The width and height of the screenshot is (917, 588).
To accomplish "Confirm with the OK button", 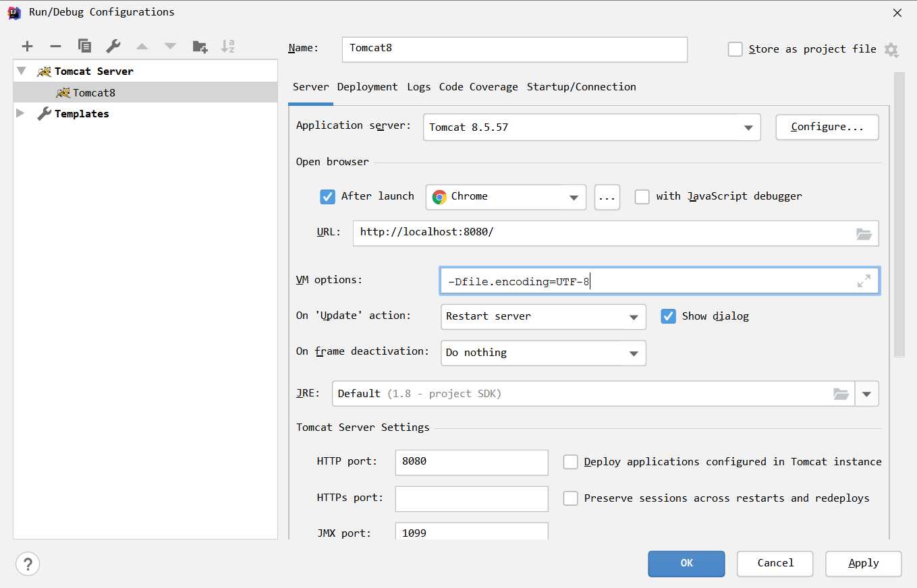I will 686,564.
